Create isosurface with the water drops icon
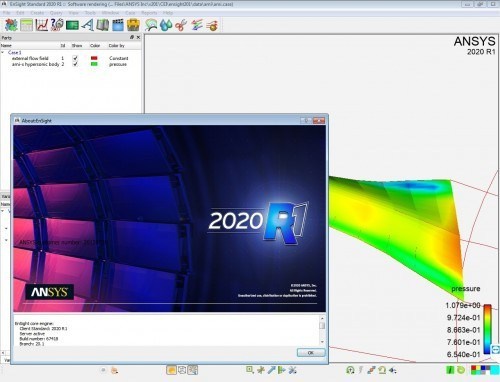Screen dimensions: 500x382 pos(166,25)
